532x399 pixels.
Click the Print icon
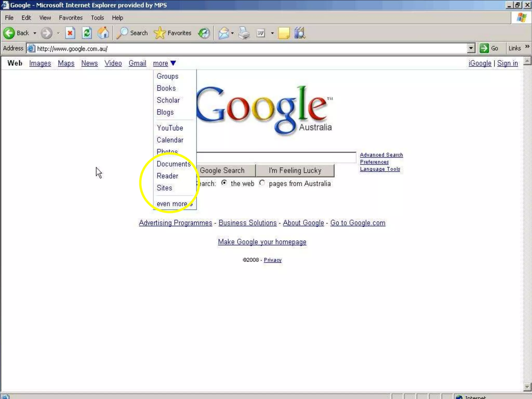(244, 33)
